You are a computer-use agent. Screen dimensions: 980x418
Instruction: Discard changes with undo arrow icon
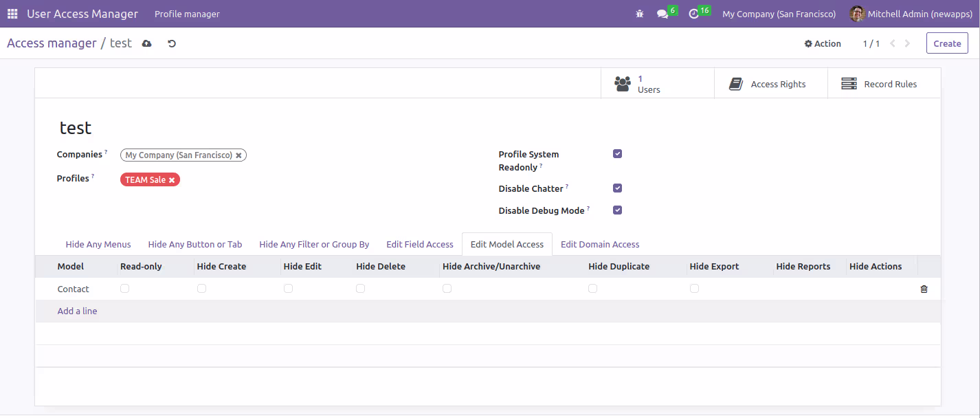tap(172, 43)
